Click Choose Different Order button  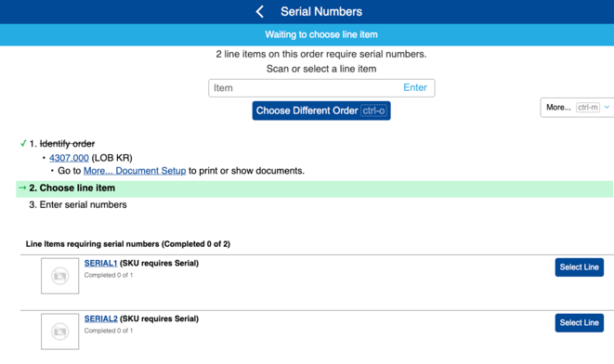click(321, 110)
